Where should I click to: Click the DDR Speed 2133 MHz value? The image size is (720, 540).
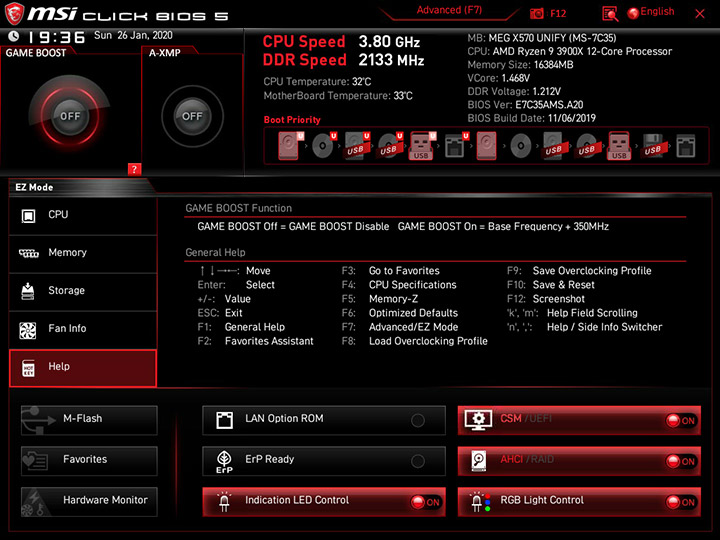(391, 60)
